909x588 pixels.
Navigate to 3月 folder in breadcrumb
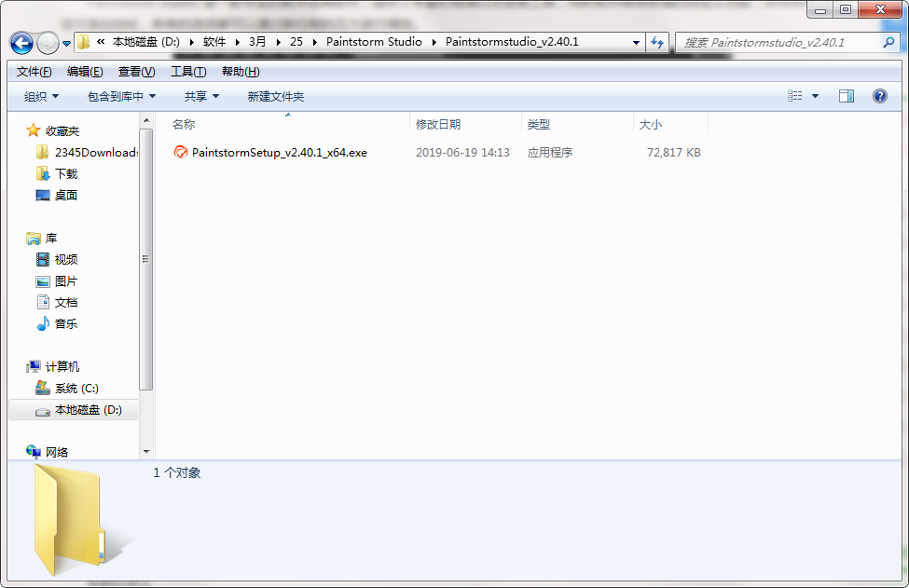(257, 42)
